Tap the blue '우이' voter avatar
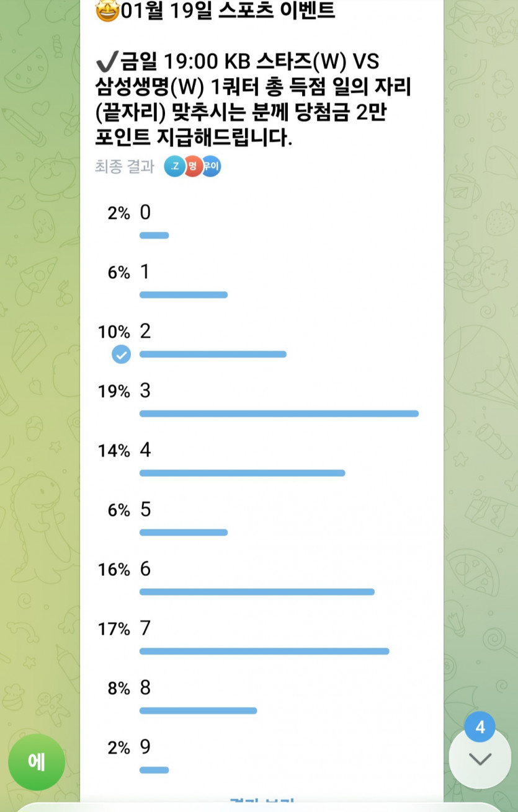This screenshot has width=518, height=812. pyautogui.click(x=211, y=166)
